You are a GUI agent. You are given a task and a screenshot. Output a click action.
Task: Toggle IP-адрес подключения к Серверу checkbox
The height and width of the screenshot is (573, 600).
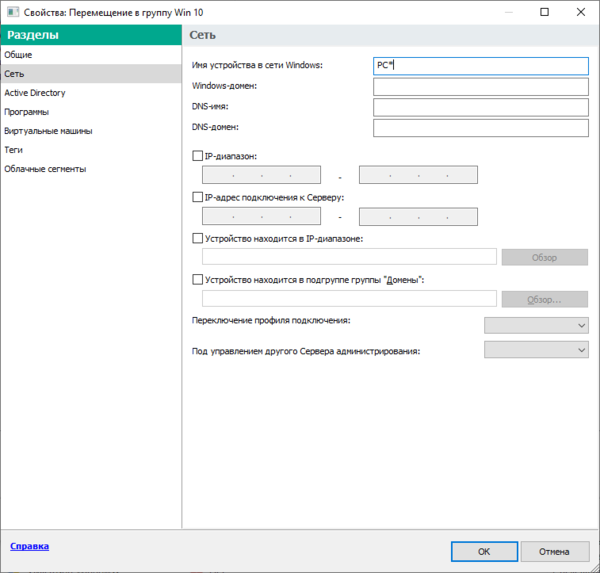tap(197, 197)
